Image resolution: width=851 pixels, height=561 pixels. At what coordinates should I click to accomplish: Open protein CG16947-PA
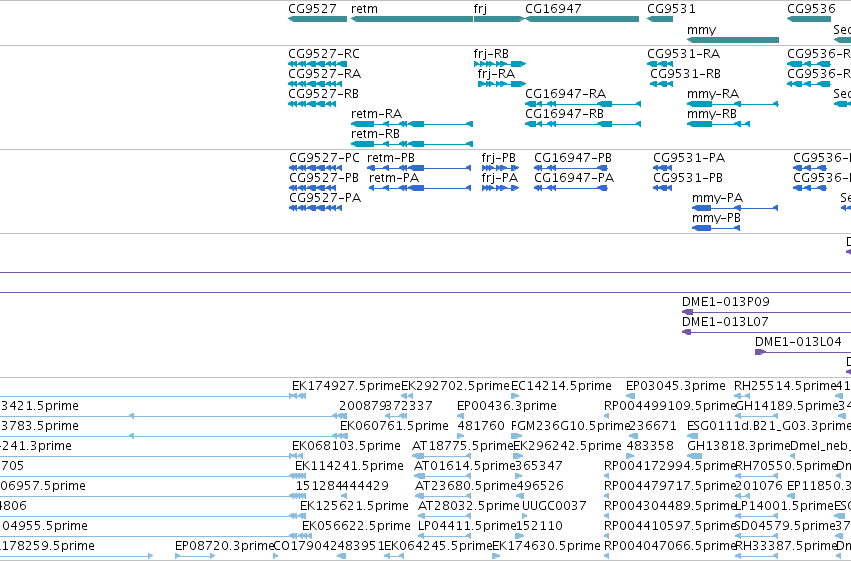pyautogui.click(x=574, y=178)
